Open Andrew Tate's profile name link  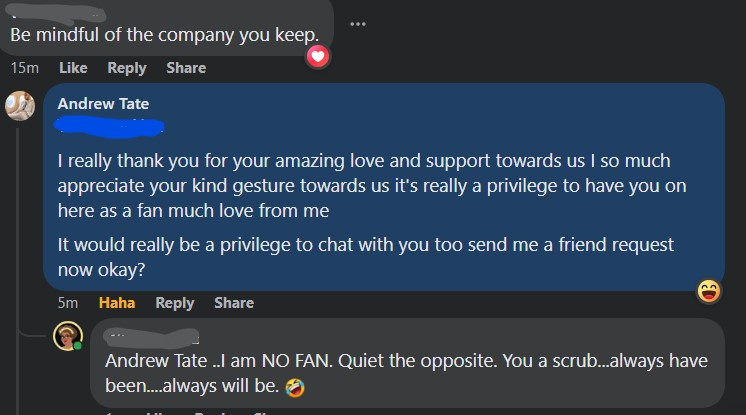(x=103, y=104)
